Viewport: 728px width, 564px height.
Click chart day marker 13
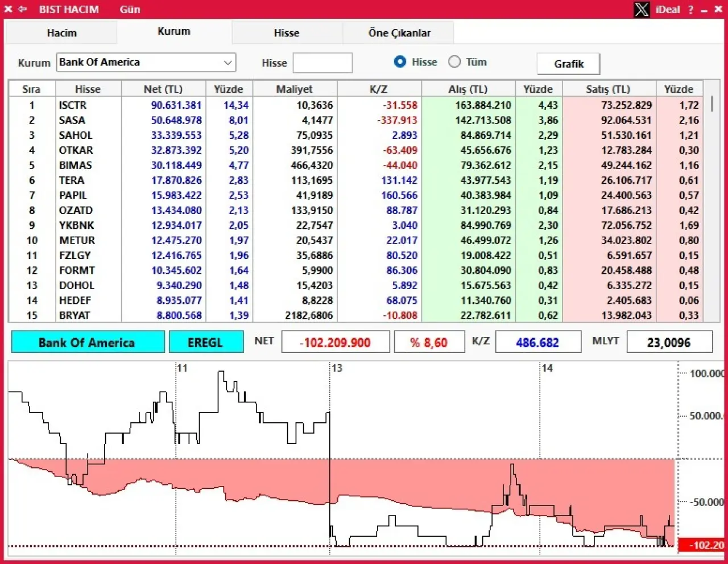(x=337, y=368)
